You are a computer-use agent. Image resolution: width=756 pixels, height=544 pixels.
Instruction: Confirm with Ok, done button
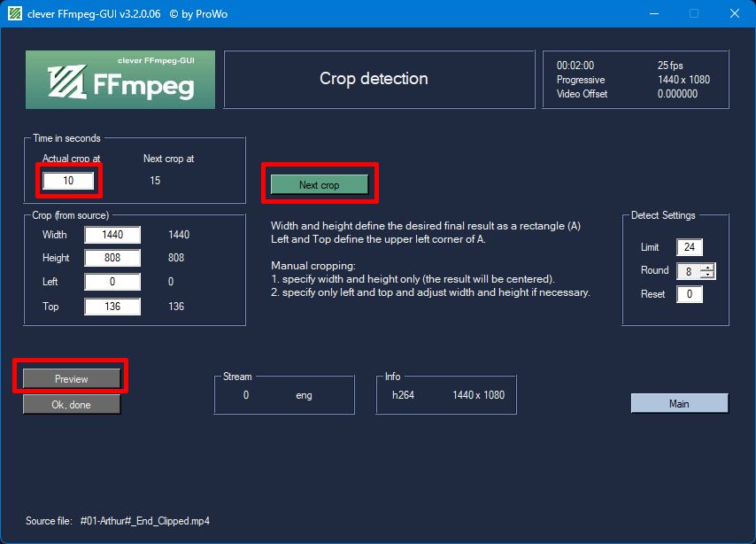coord(72,405)
